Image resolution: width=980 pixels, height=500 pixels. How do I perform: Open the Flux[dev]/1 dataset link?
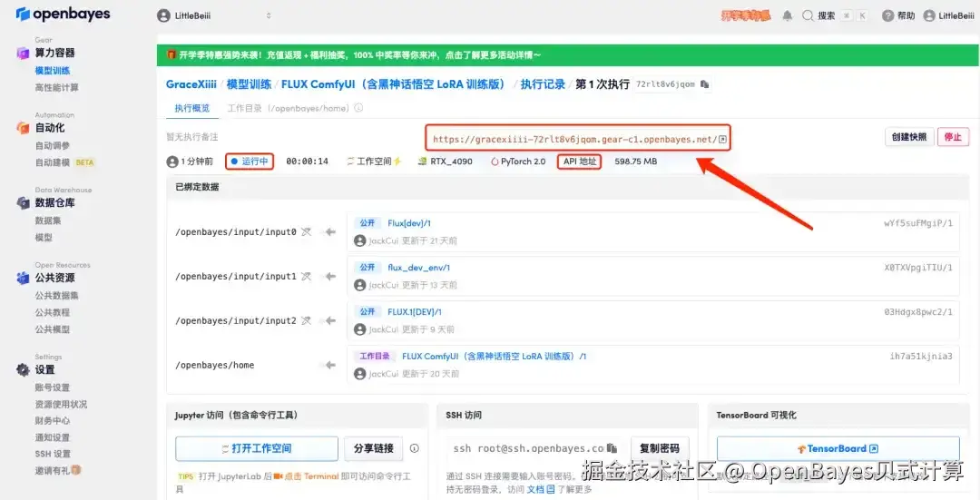point(409,223)
